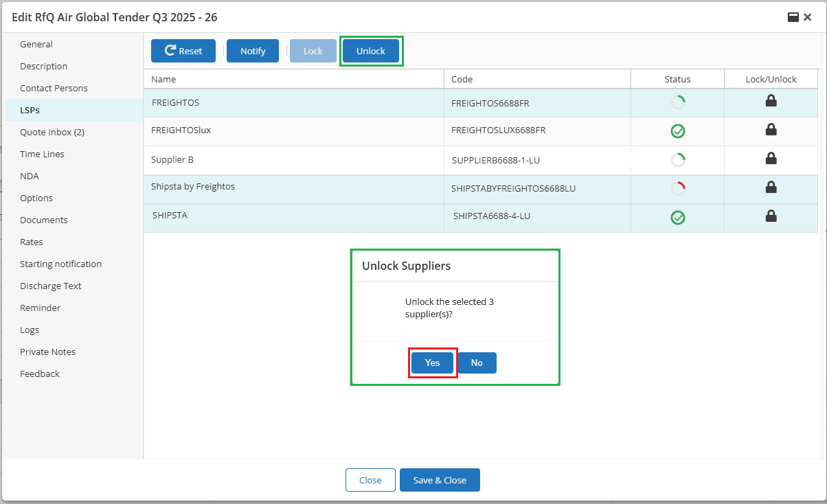The width and height of the screenshot is (827, 504).
Task: Click the FREIGHTOS pending status icon
Action: pos(678,103)
